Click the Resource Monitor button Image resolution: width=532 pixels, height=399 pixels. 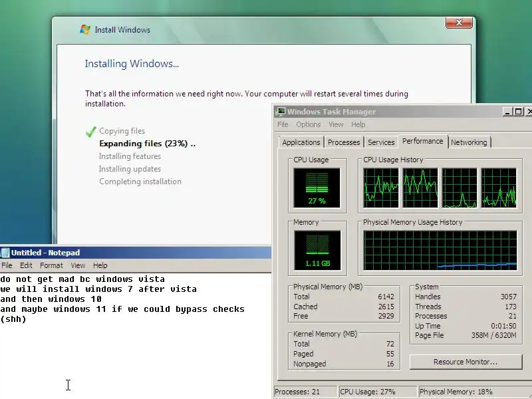[465, 362]
